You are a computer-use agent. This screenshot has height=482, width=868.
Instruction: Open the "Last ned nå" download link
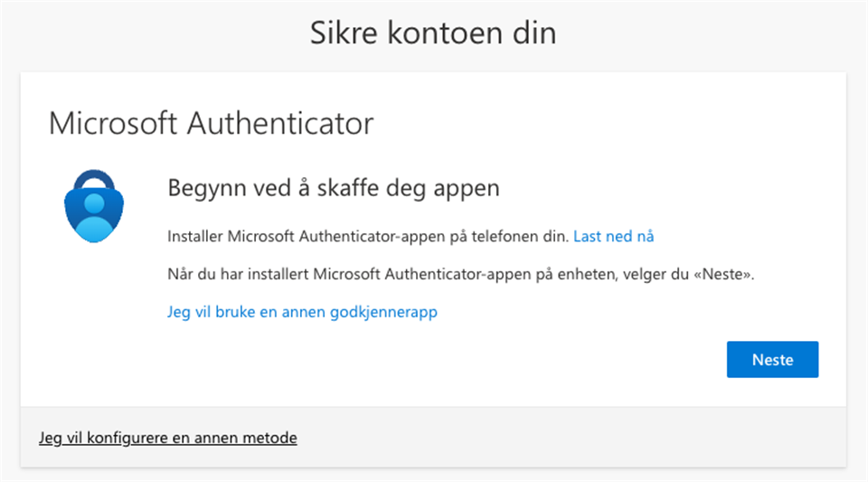(613, 237)
